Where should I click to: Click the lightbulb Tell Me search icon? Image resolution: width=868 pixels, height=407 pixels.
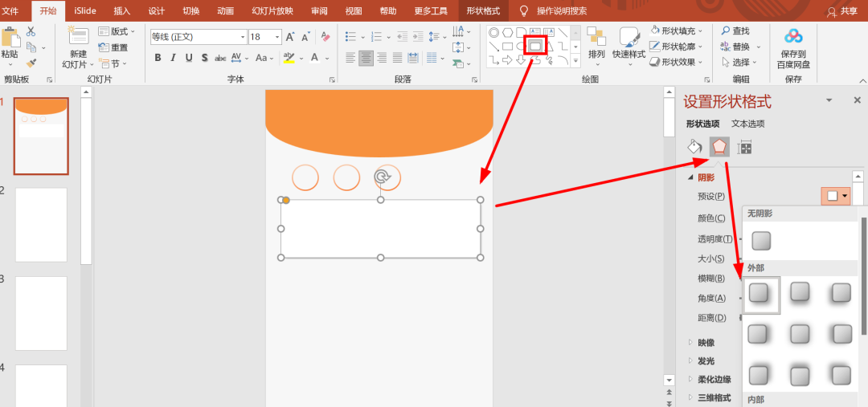524,11
